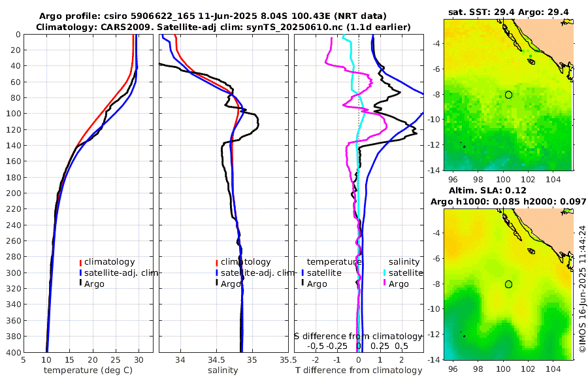Click the Argo position circle on SLA map

tap(508, 284)
